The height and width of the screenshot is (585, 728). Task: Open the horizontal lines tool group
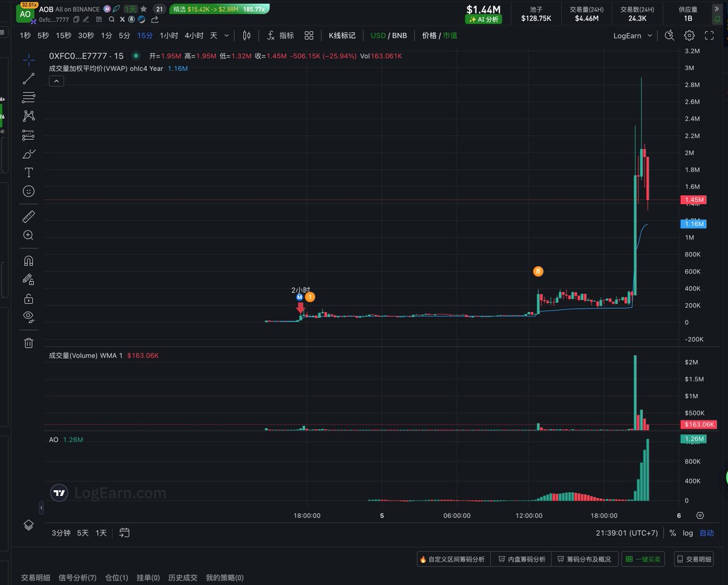pyautogui.click(x=29, y=97)
